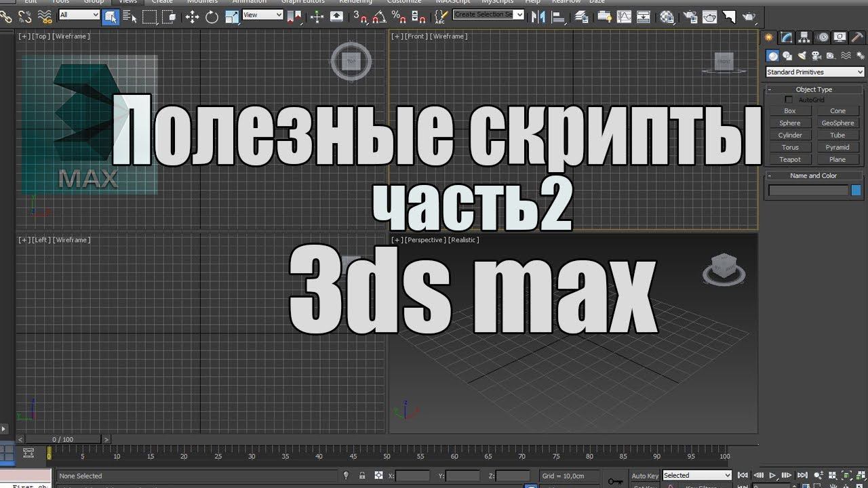Open the Mini Curve Editor beside the timeline
Screen dimensions: 868x488
point(28,452)
